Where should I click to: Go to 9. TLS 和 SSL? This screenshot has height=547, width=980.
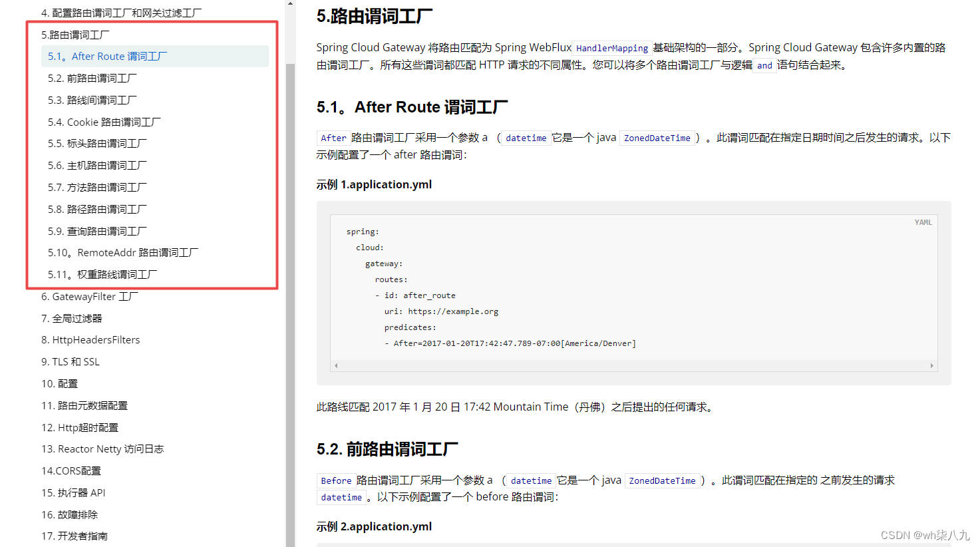(70, 362)
